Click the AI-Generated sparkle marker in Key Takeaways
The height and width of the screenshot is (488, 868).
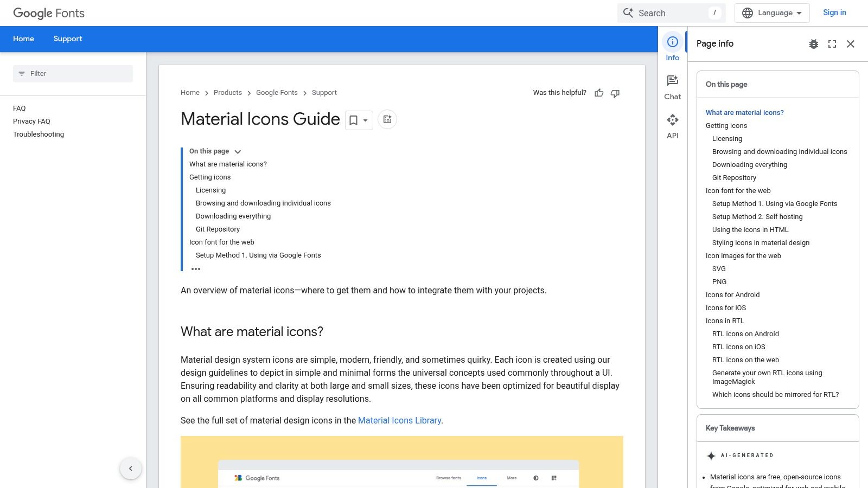[x=712, y=455]
